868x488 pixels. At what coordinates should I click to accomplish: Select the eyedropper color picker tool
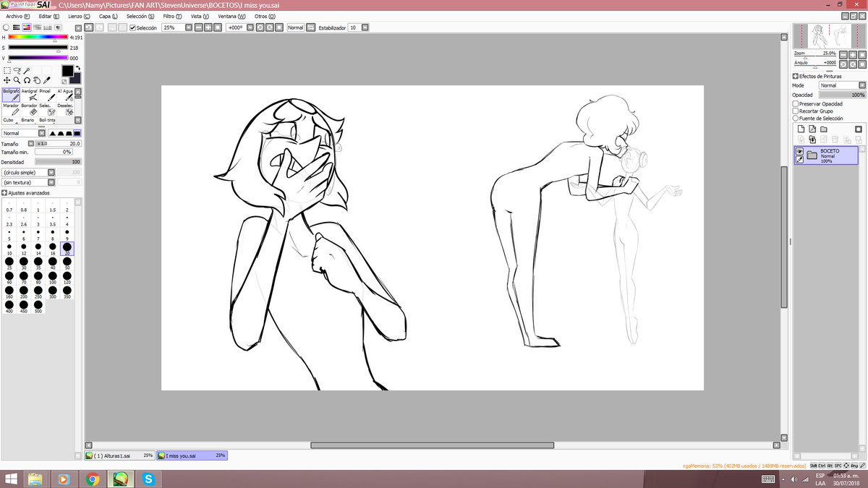[47, 80]
